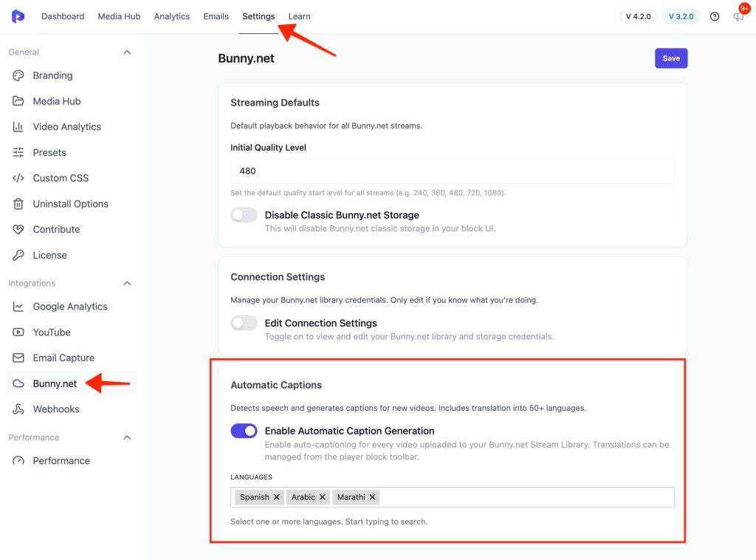Collapse the General section
Image resolution: width=756 pixels, height=560 pixels.
(x=127, y=52)
